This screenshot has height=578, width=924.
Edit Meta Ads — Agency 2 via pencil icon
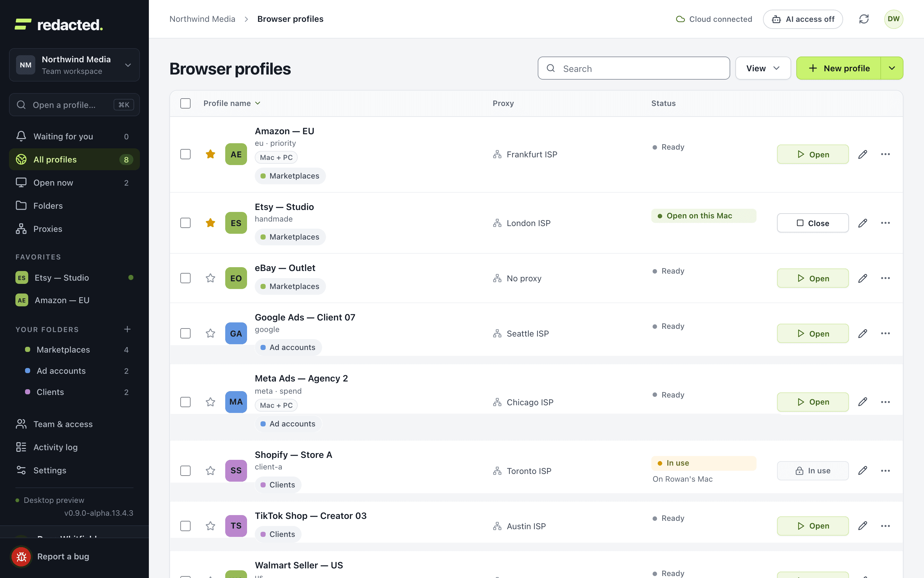tap(862, 402)
